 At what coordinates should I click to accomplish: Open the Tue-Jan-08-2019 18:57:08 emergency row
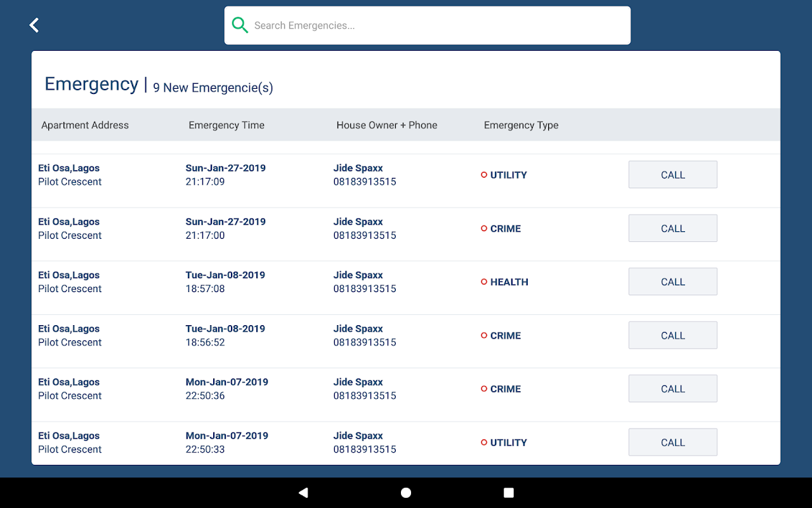click(406, 282)
